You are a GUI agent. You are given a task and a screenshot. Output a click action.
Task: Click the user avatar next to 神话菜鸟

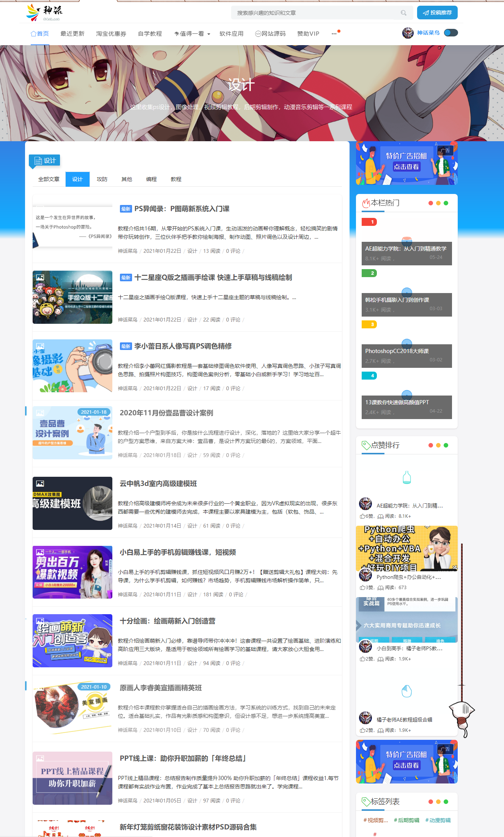click(408, 33)
